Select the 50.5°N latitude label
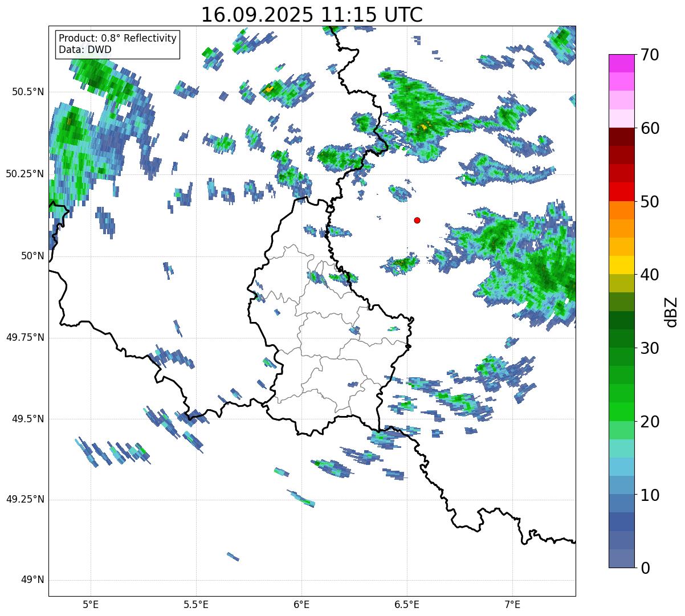The width and height of the screenshot is (685, 616). tap(28, 92)
